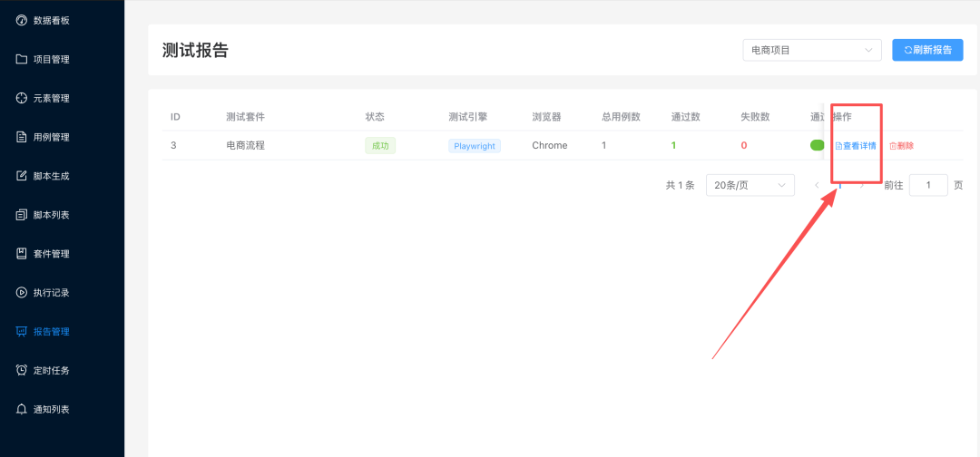Click the ID cell showing 3

coord(173,145)
